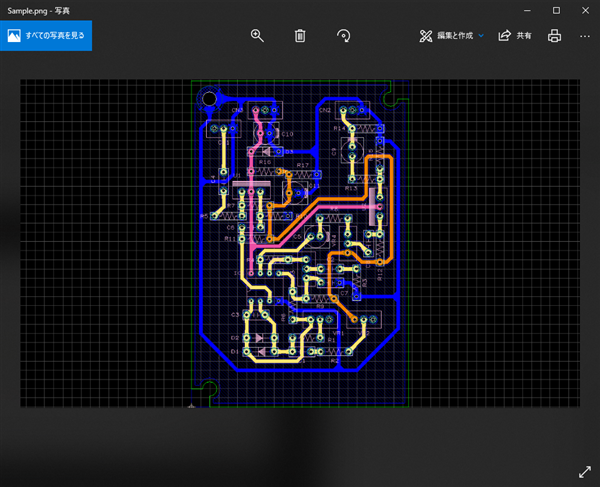The image size is (600, 487).
Task: Click the picture icon beside すべての写真を見る
Action: [15, 35]
